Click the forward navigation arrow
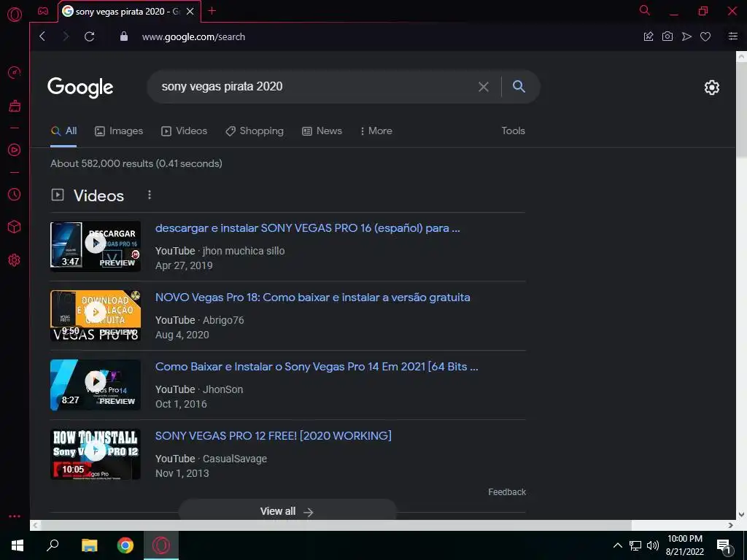 click(66, 36)
